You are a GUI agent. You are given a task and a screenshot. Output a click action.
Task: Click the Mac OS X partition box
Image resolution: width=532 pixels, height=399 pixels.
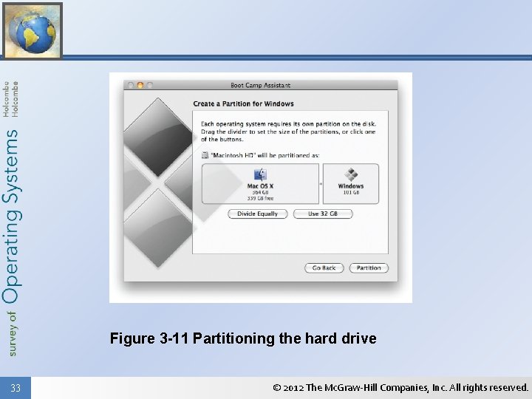(260, 183)
